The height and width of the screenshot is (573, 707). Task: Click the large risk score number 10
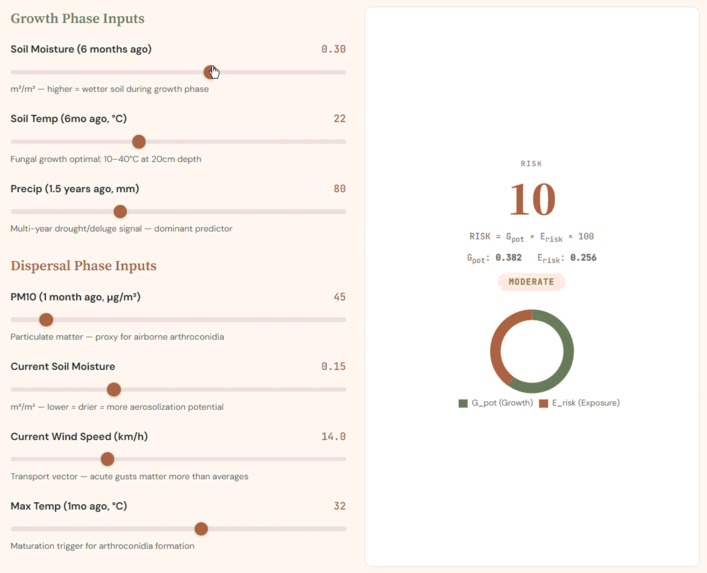[532, 199]
